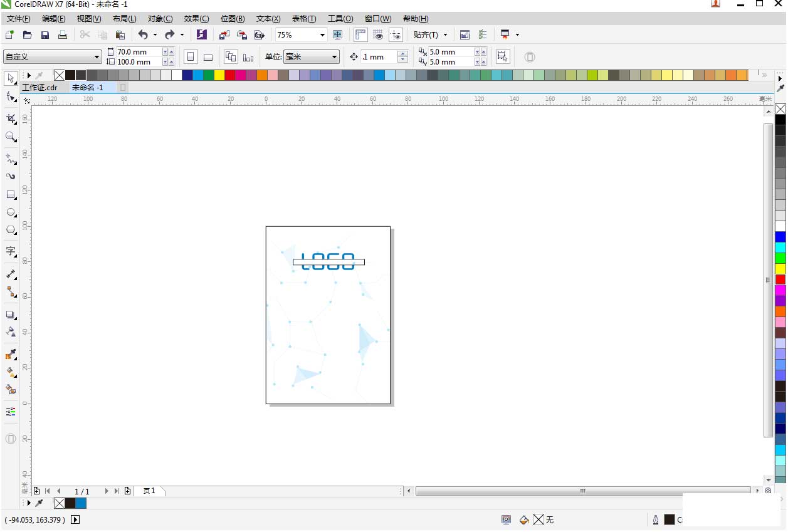The width and height of the screenshot is (788, 532).
Task: Click the Undo arrow icon
Action: click(143, 35)
